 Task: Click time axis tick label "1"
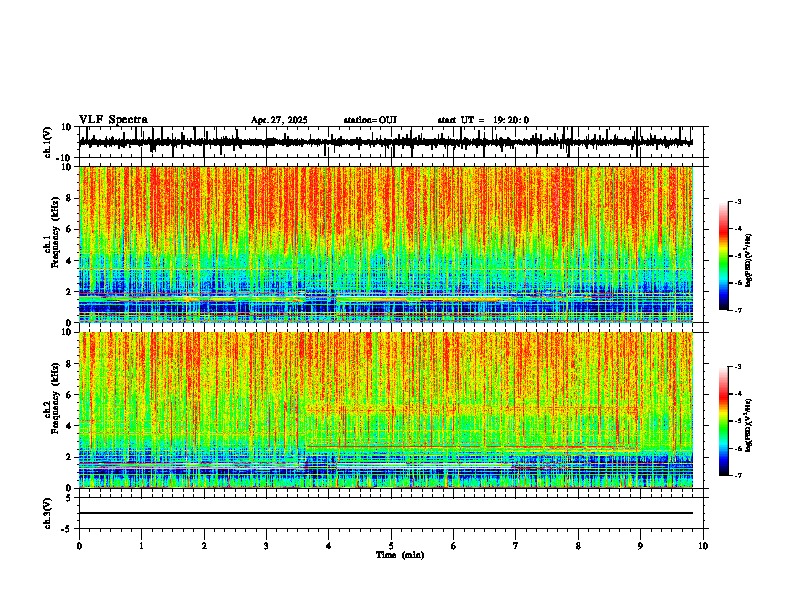(141, 546)
